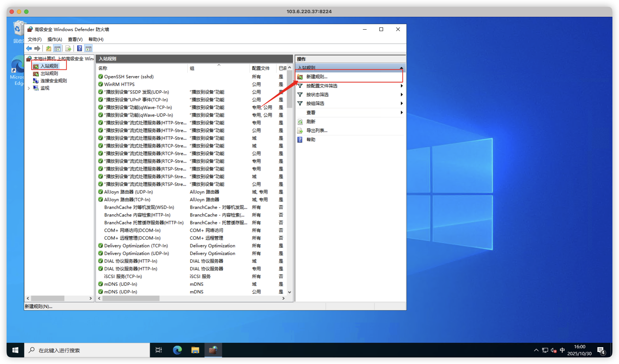Click 新建规则... in the actions pane
619x364 pixels.
(x=317, y=77)
